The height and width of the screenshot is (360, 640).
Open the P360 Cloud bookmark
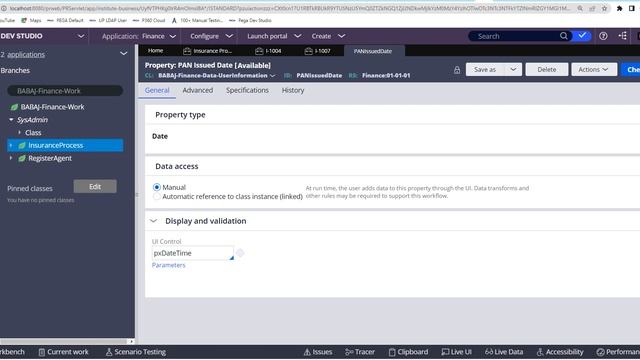click(149, 20)
